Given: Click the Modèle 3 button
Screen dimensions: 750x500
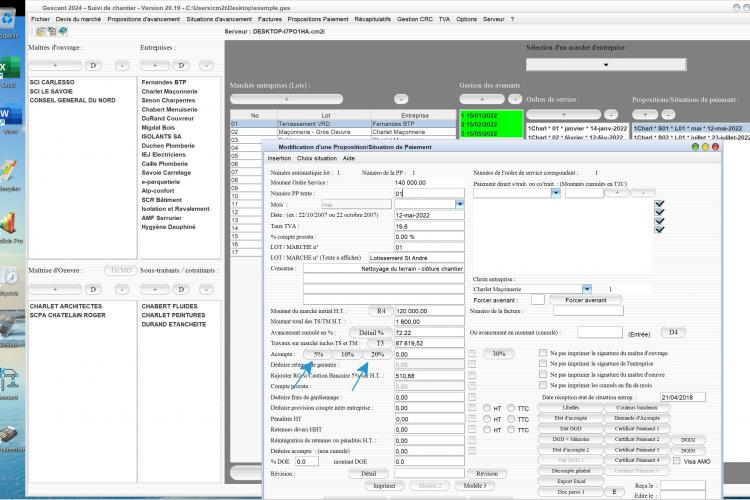Looking at the screenshot, I should pyautogui.click(x=474, y=486).
